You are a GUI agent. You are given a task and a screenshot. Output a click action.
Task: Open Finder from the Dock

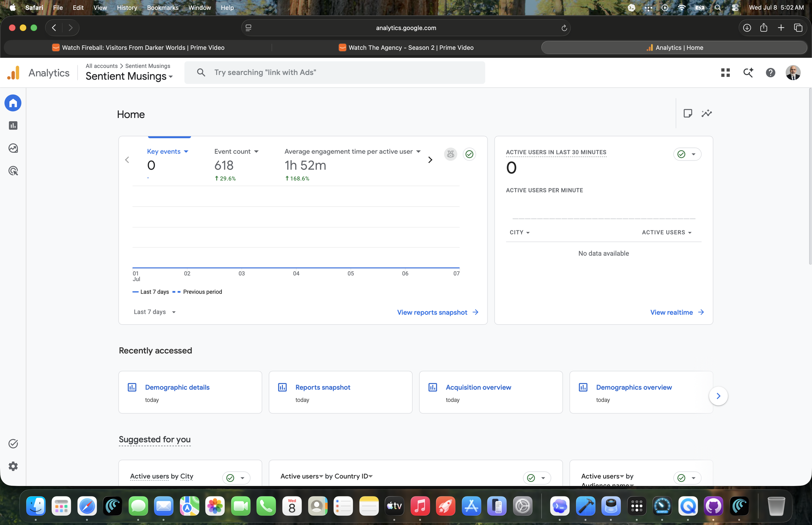(36, 506)
